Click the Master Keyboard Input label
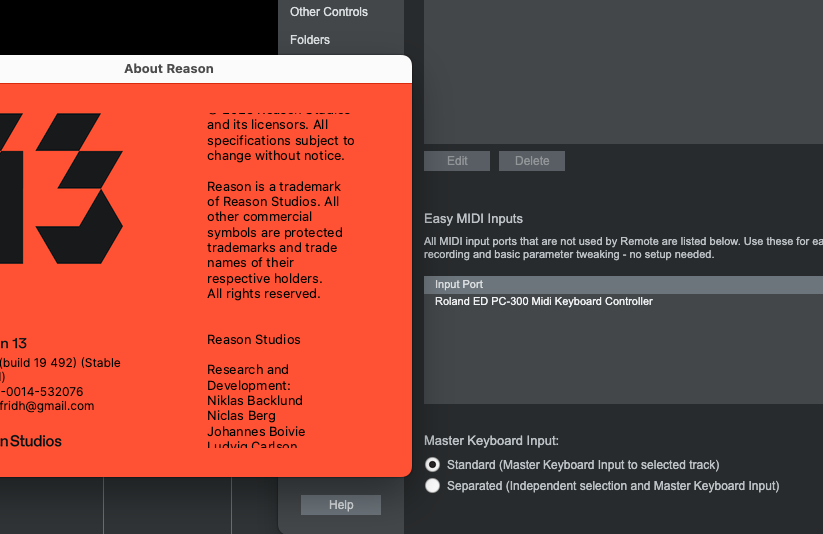Screen dimensions: 823x534 pyautogui.click(x=491, y=440)
